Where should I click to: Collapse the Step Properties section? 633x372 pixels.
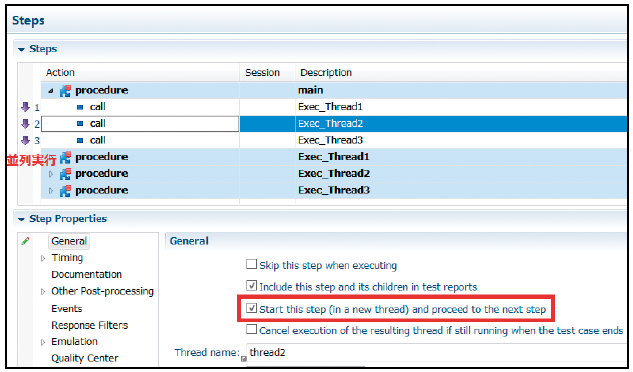(x=21, y=219)
